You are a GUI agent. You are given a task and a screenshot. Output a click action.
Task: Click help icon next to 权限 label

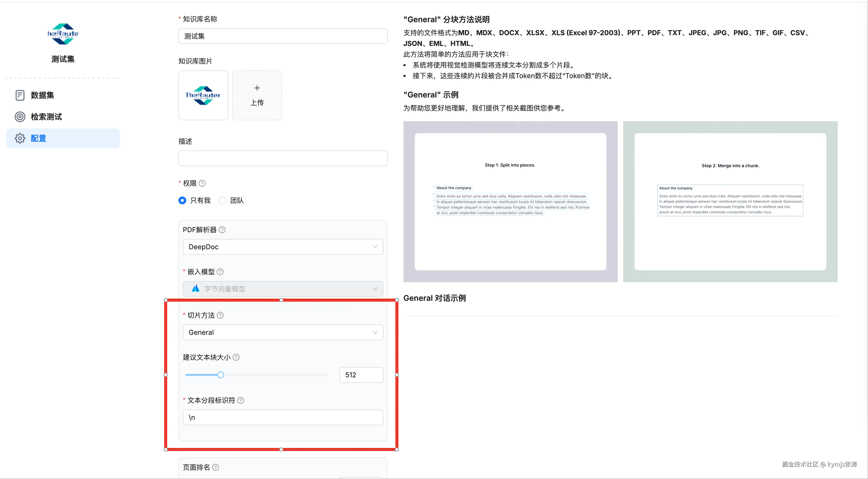[202, 183]
